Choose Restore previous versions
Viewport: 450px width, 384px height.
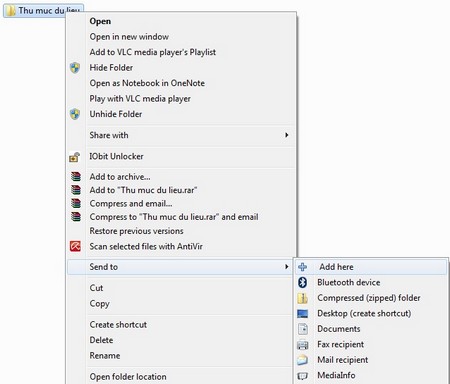point(136,231)
